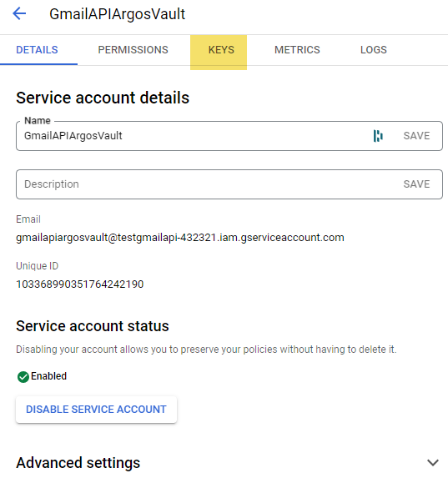Click the Service account details heading
448x478 pixels.
(x=103, y=98)
